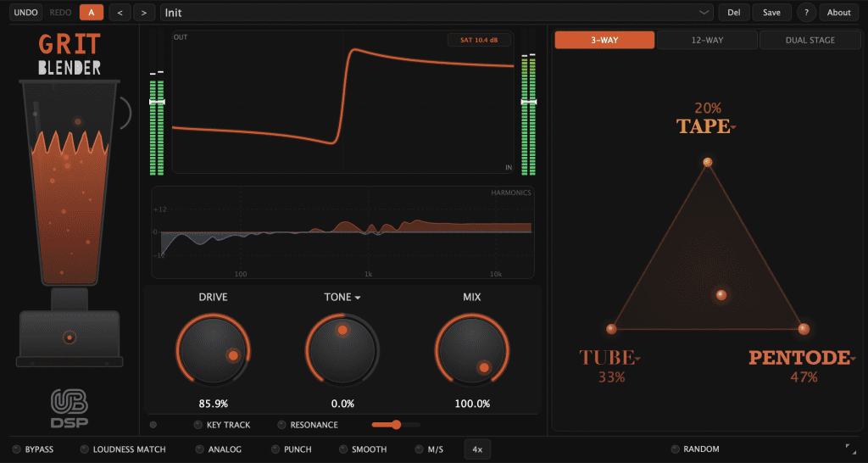Expand the Tone mode dropdown arrow
This screenshot has width=868, height=463.
pyautogui.click(x=358, y=298)
